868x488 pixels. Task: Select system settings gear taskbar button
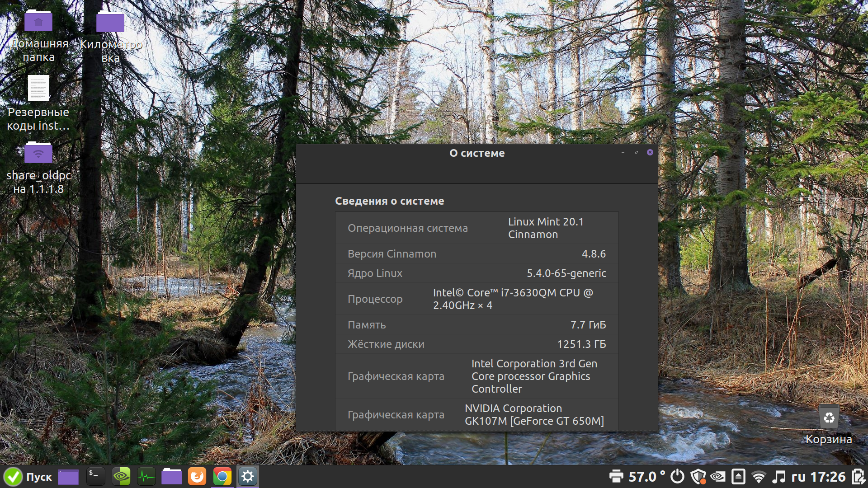pyautogui.click(x=248, y=477)
